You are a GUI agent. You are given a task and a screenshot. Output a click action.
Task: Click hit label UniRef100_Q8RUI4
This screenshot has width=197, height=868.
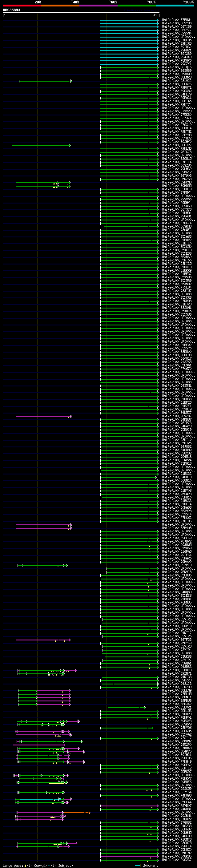(x=177, y=128)
